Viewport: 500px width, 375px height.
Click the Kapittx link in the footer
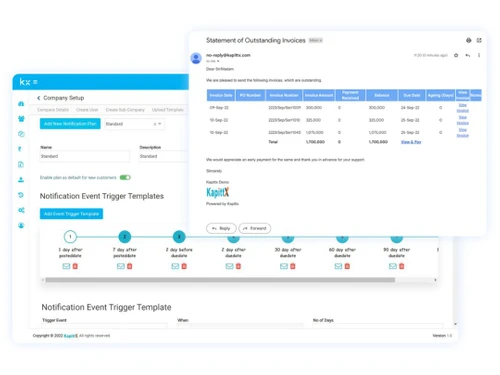[71, 336]
